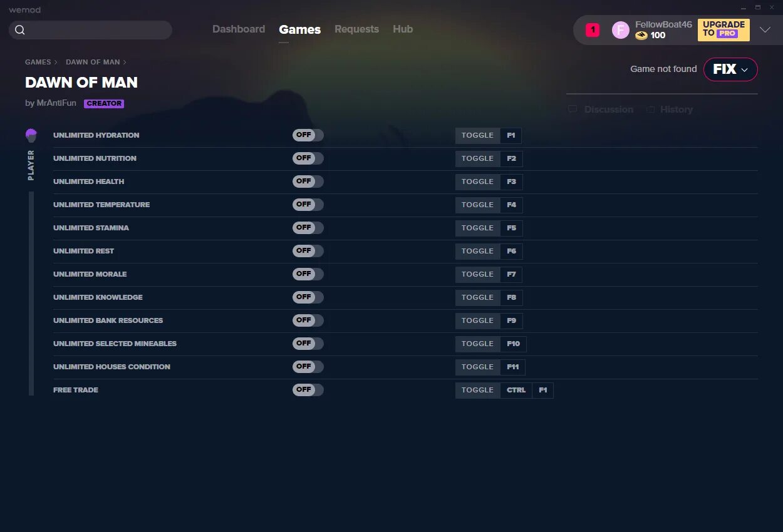Viewport: 783px width, 532px height.
Task: Enable the Free Trade switch
Action: point(308,390)
